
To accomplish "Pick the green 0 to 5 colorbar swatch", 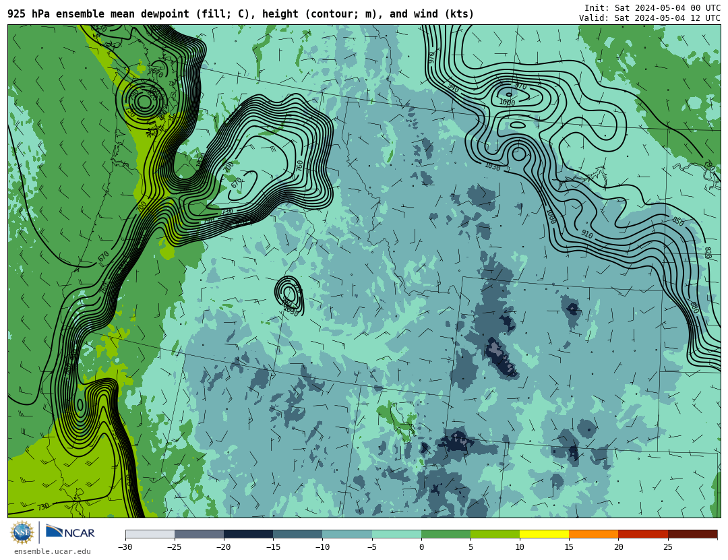I will 446,534.
